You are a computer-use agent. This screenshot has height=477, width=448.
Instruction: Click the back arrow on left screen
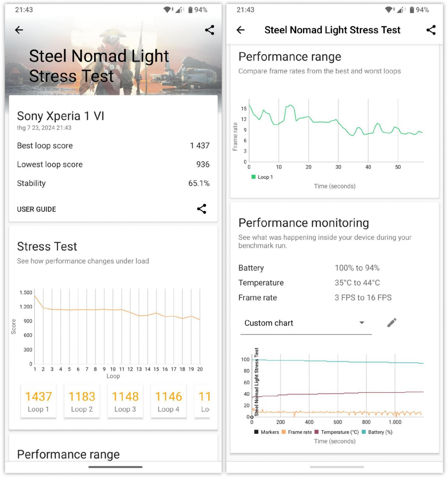tap(20, 29)
